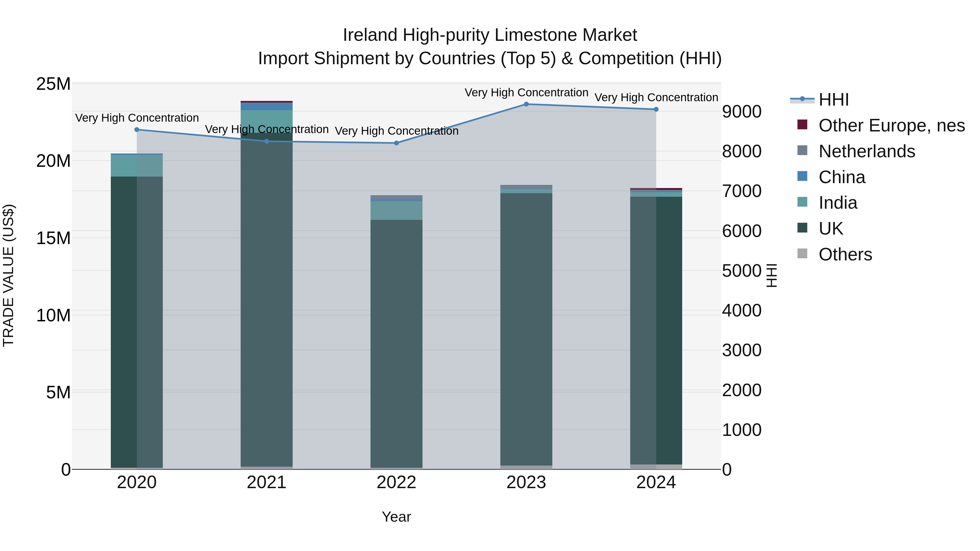Select the India bar segment for 2022
Screen dimensions: 980x551
(396, 211)
